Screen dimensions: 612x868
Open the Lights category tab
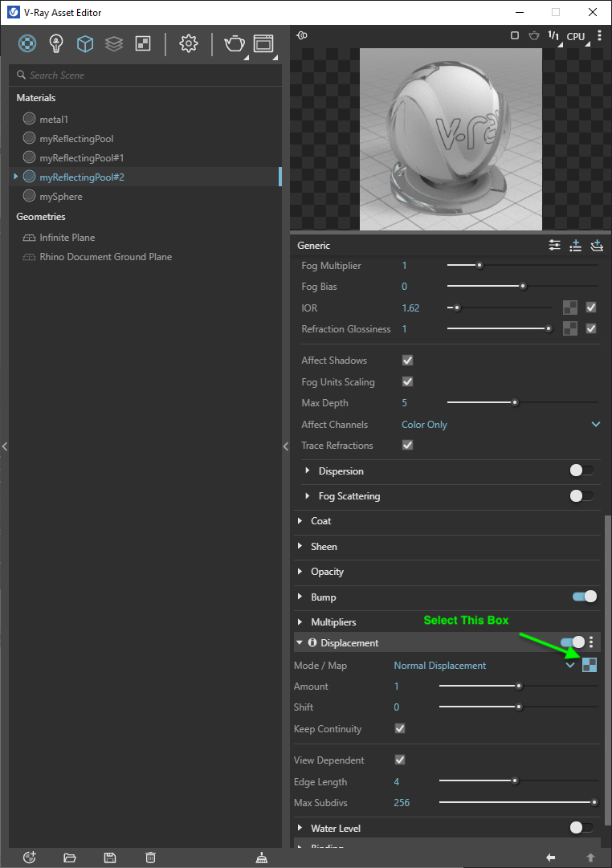pos(56,43)
